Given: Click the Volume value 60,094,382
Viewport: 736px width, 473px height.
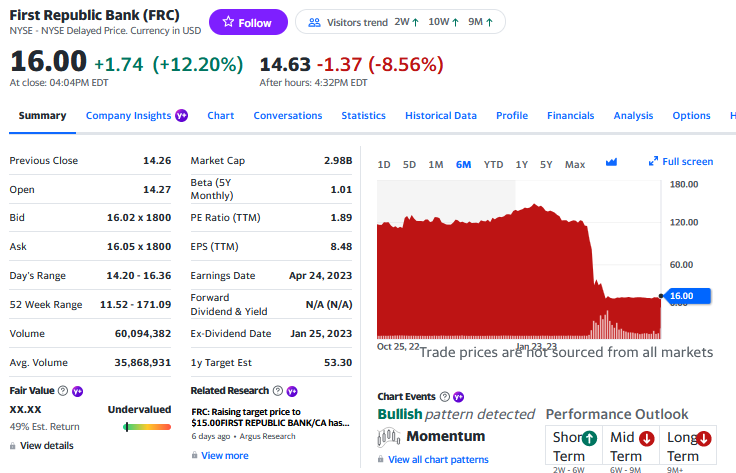Looking at the screenshot, I should 143,334.
